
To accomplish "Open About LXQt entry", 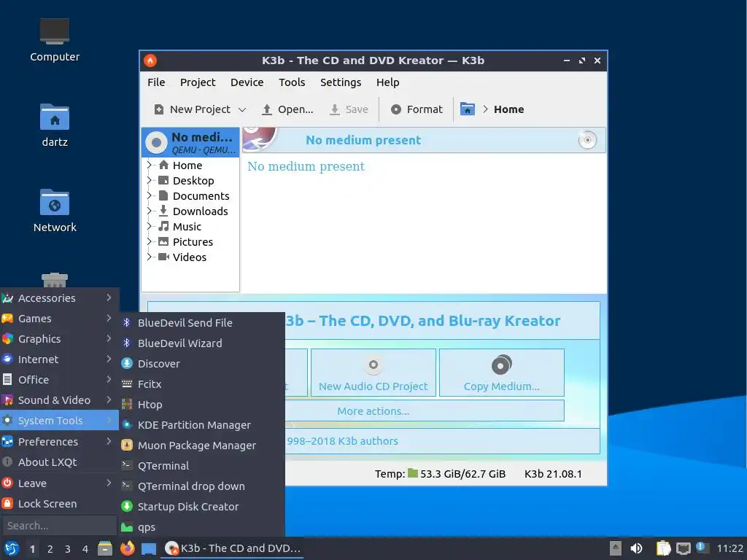I will [59, 462].
